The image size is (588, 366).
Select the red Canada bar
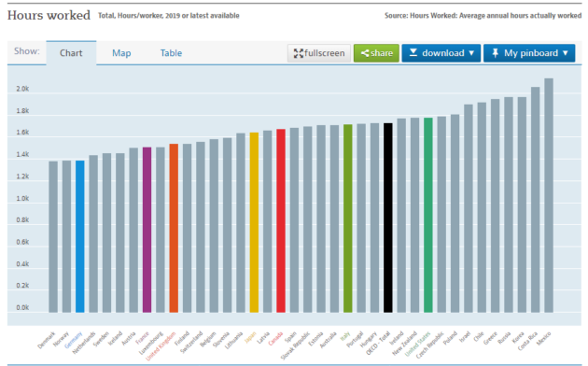pos(281,220)
